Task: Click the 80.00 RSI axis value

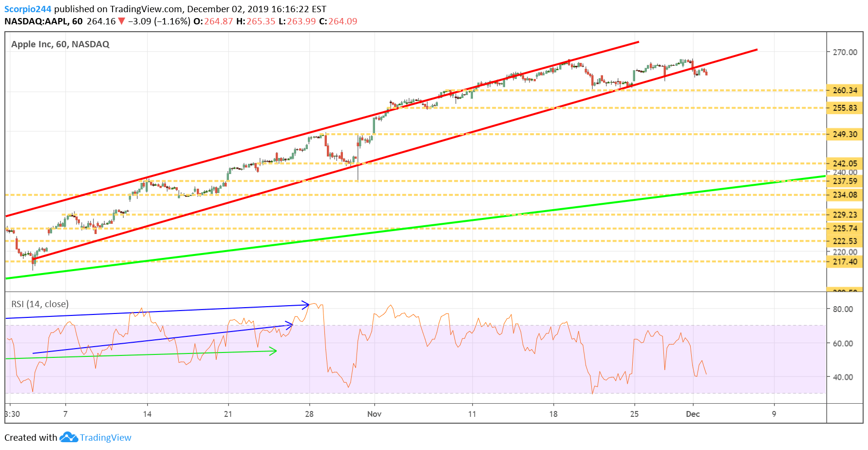Action: point(843,309)
